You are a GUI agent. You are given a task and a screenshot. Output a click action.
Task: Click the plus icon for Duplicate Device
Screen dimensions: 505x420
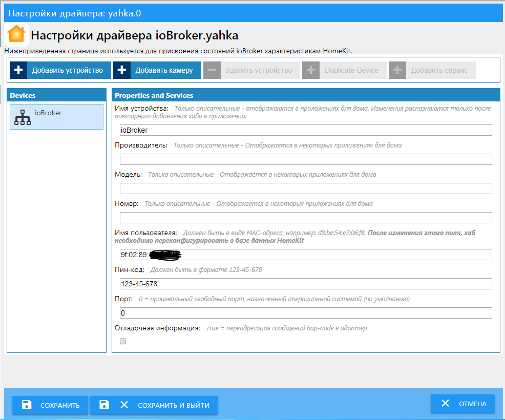311,70
